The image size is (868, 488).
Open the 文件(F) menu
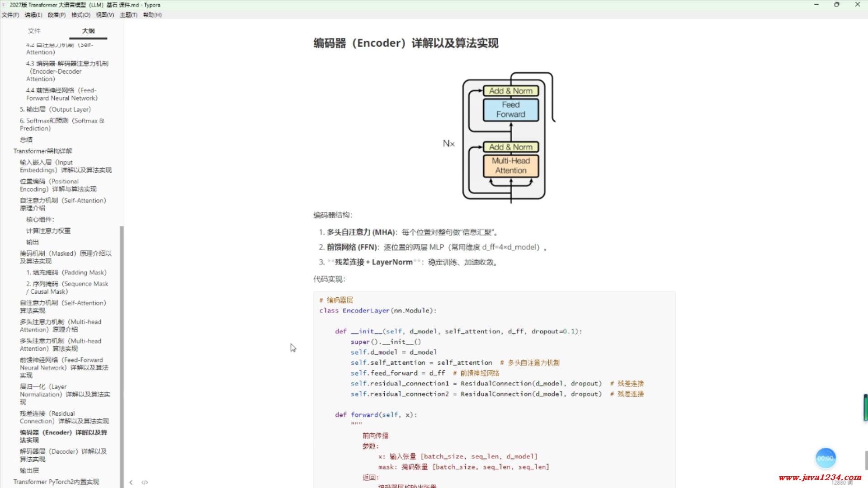[x=10, y=15]
